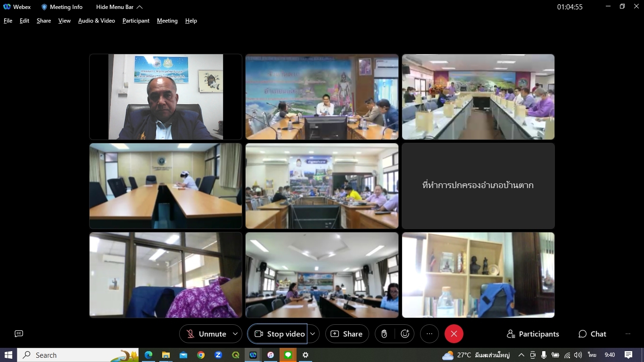Open the clock showing 9:40
644x362 pixels.
(610, 355)
